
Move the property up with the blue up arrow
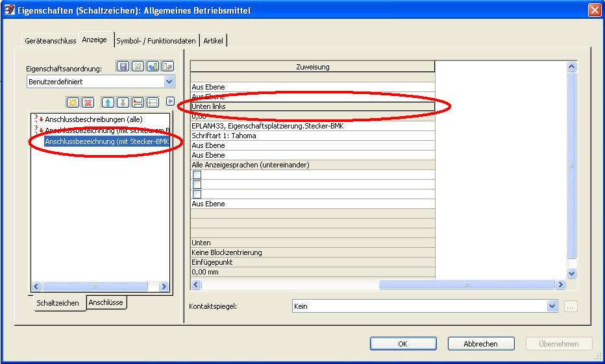coord(108,103)
